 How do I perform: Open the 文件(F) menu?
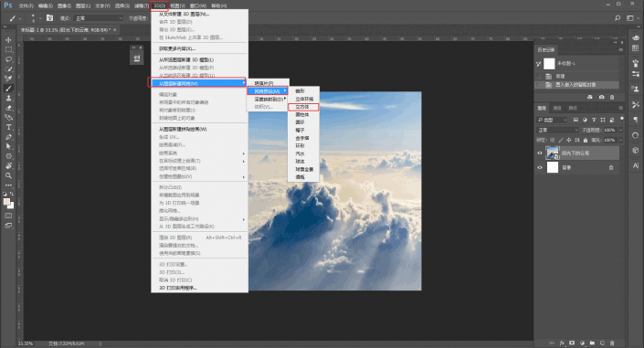click(x=26, y=5)
